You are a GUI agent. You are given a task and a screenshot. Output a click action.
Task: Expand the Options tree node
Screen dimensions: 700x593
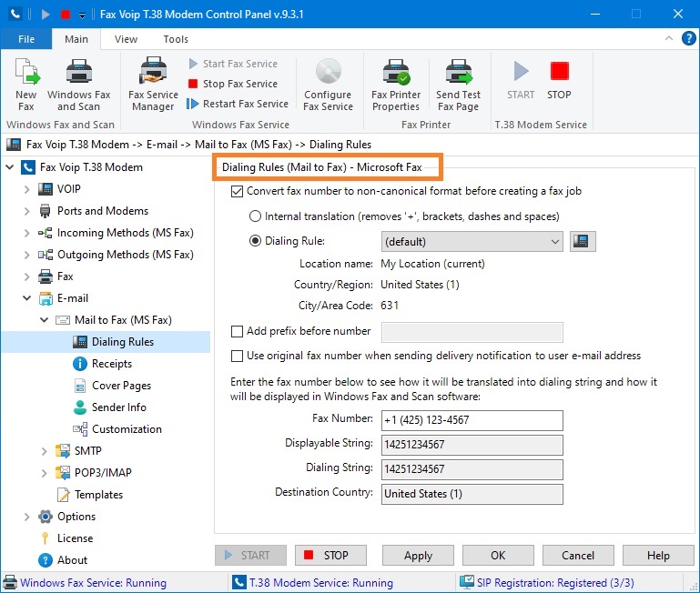click(26, 517)
